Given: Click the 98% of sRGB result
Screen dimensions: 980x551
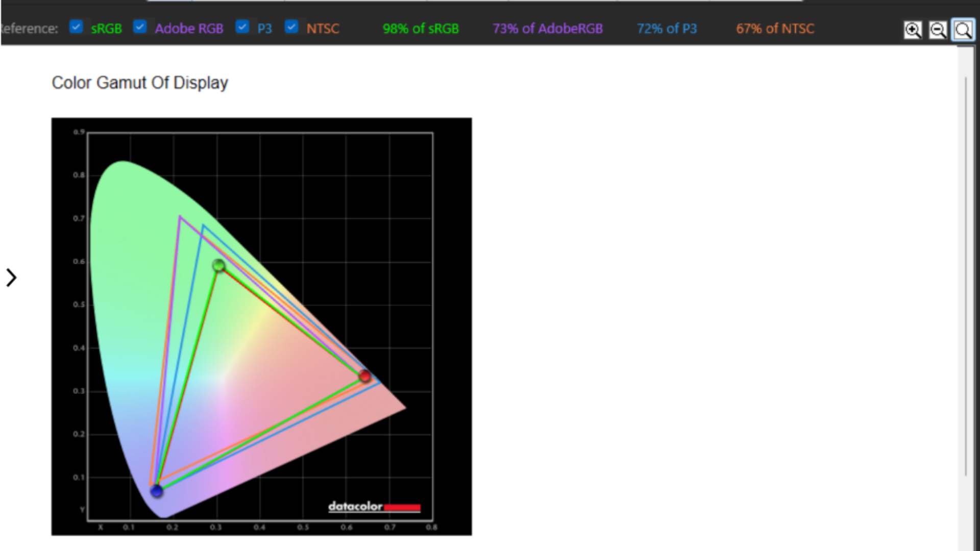Looking at the screenshot, I should (x=421, y=29).
